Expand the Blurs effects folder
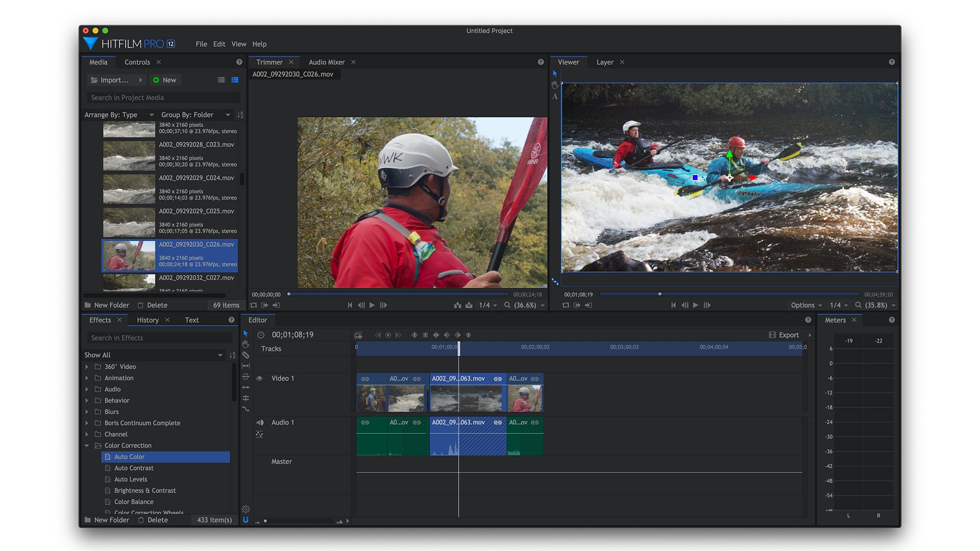This screenshot has width=980, height=551. (87, 412)
